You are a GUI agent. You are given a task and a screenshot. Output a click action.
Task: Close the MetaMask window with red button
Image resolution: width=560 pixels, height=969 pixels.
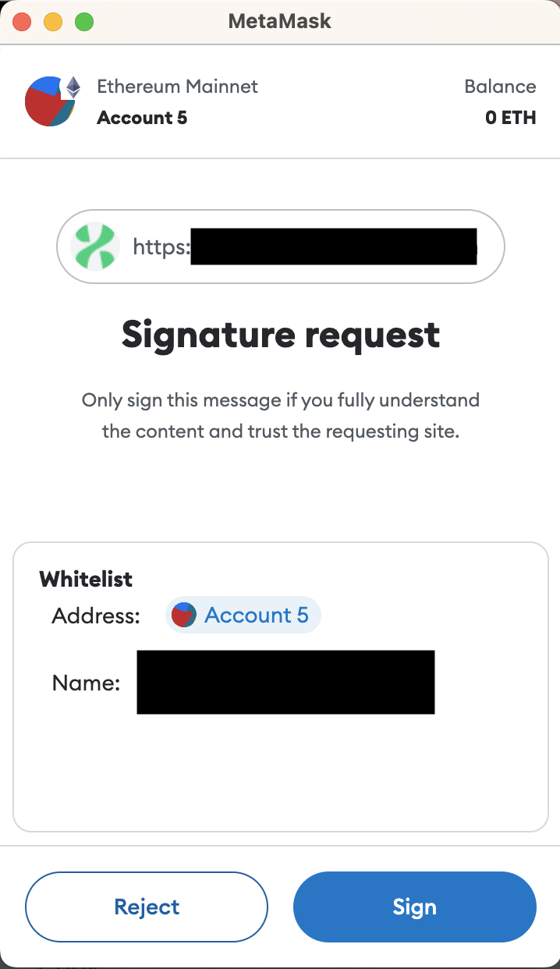[x=23, y=22]
